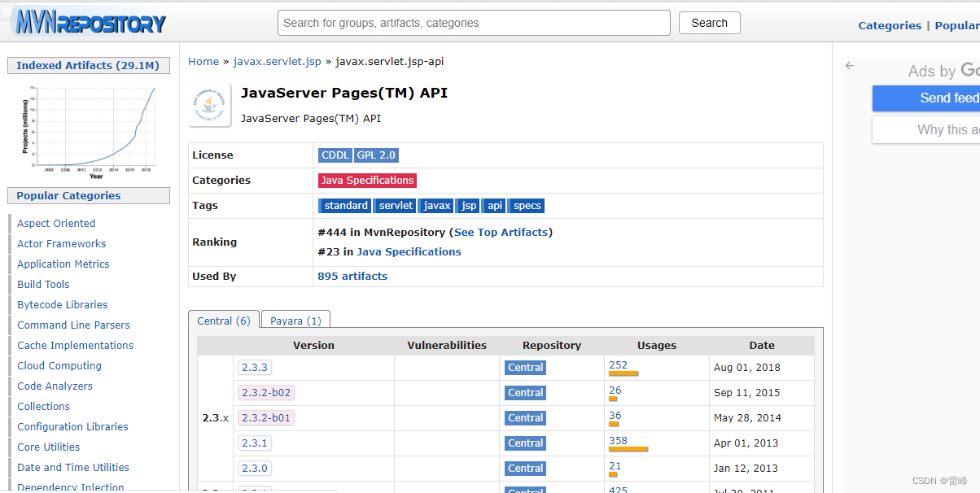
Task: Open the 21 usages link
Action: 615,465
